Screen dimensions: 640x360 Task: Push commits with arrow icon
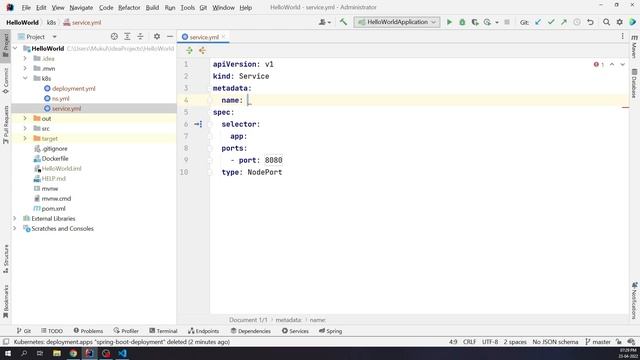(x=564, y=22)
